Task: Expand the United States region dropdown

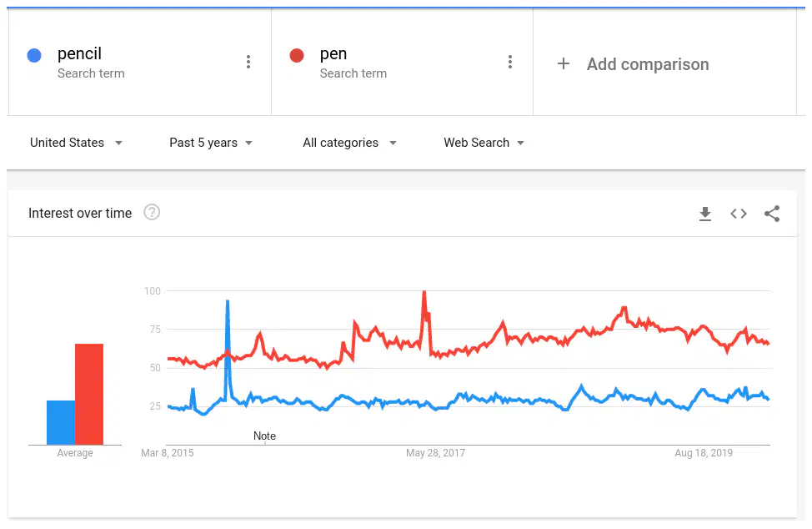Action: point(76,143)
